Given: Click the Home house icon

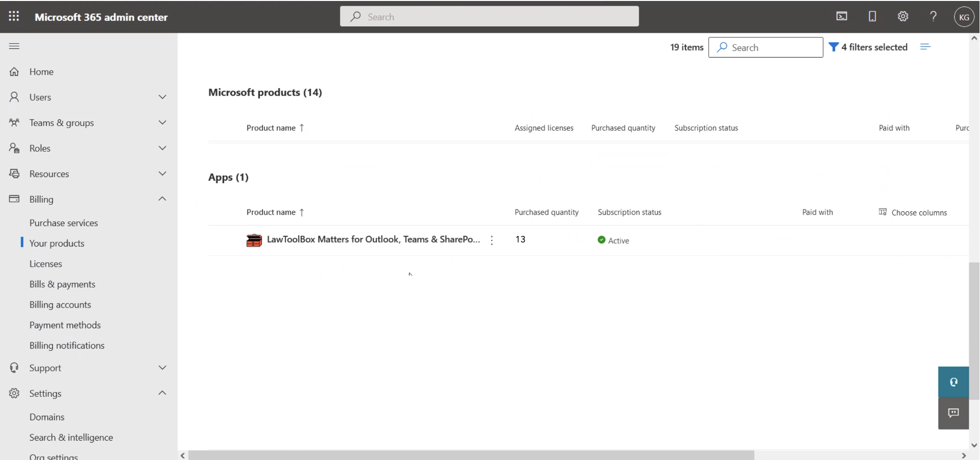Looking at the screenshot, I should click(x=14, y=72).
